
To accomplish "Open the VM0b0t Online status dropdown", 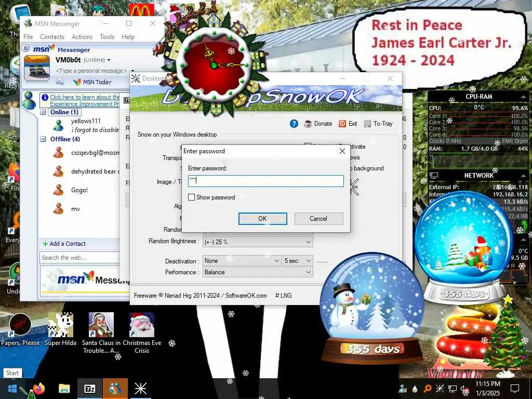I will click(109, 60).
